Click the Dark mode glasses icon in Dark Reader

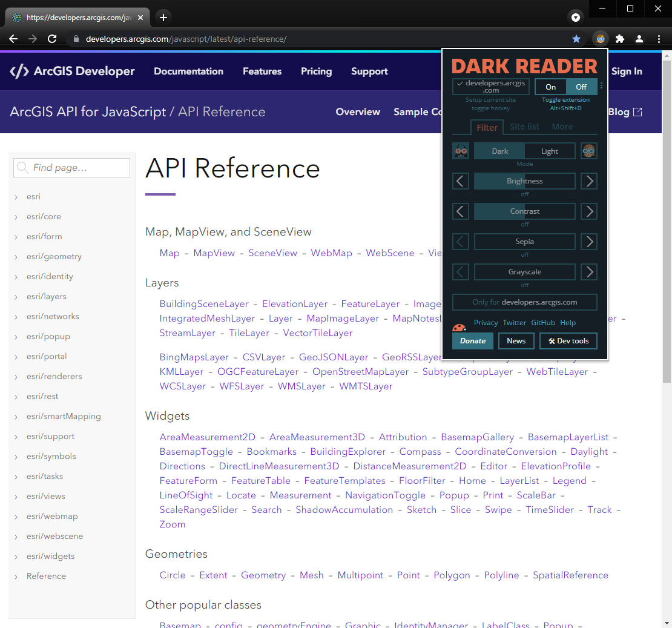pos(461,151)
